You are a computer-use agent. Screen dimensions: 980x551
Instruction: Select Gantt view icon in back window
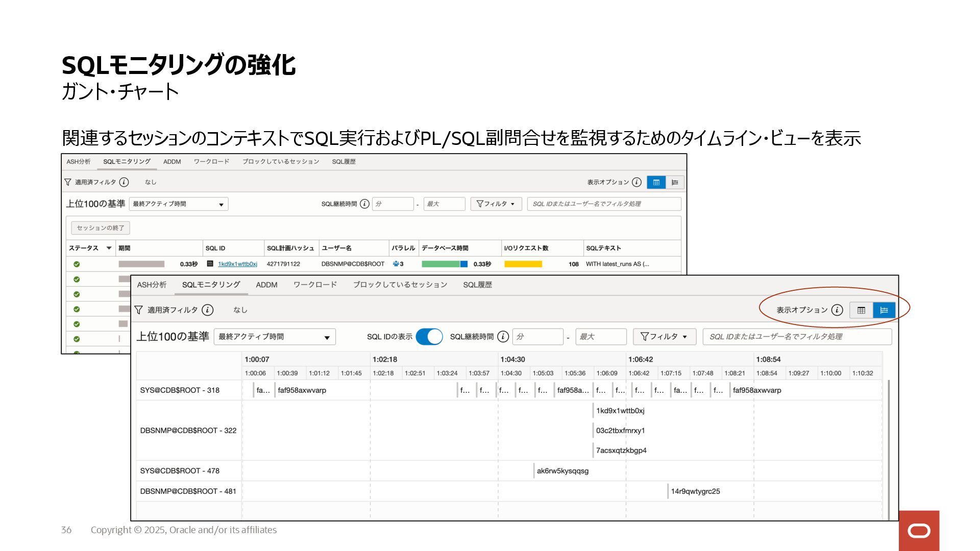point(675,182)
